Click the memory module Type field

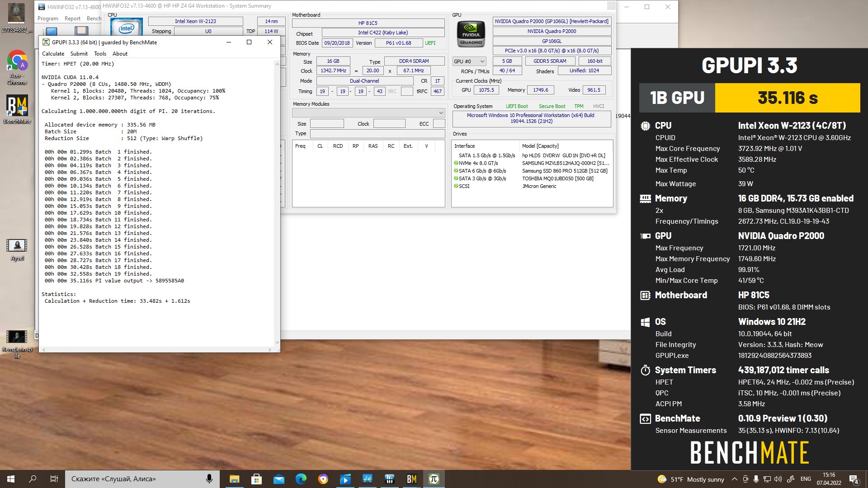[377, 134]
